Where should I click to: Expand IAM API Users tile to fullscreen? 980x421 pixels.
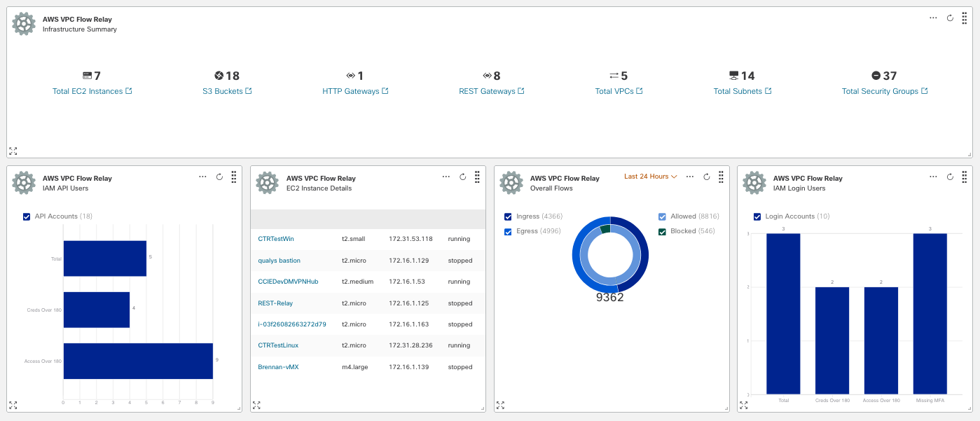tap(13, 405)
